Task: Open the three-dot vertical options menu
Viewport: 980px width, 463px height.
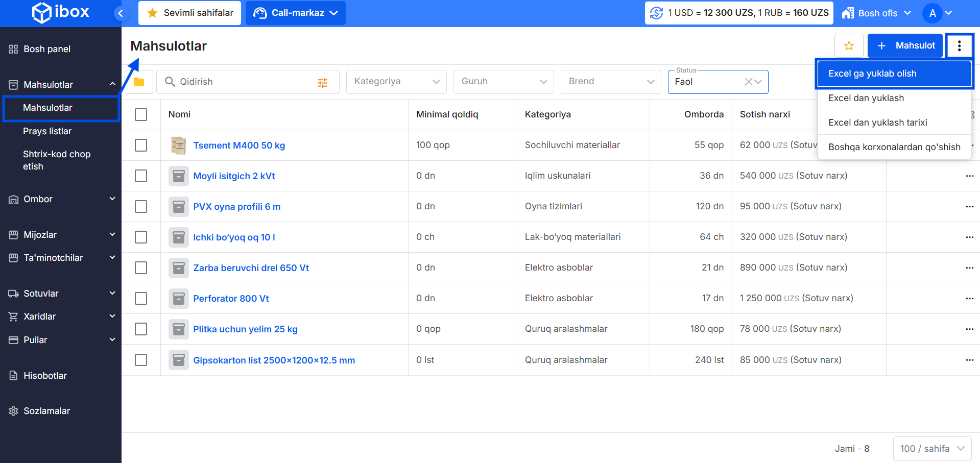Action: (959, 46)
